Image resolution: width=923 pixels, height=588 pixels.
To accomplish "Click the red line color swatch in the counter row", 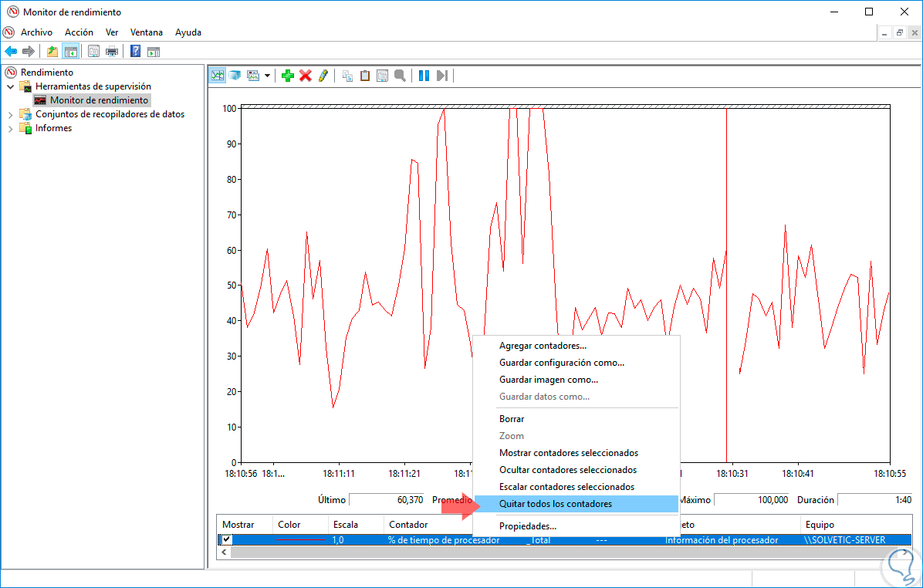I will tap(301, 539).
